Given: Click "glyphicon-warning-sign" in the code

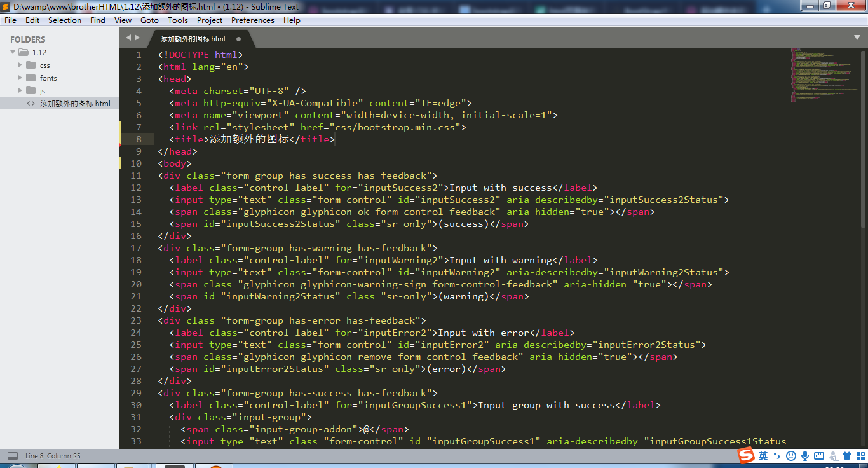Looking at the screenshot, I should pyautogui.click(x=363, y=284).
